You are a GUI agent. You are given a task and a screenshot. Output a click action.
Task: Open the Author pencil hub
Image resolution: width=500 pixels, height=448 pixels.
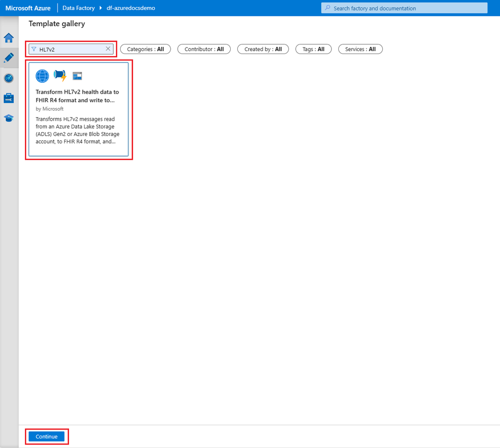click(9, 58)
